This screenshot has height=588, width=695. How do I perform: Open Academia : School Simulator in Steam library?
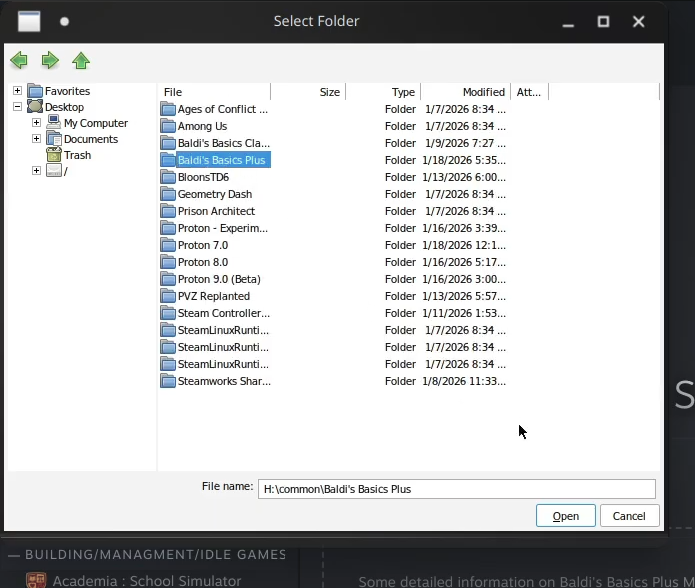(147, 580)
